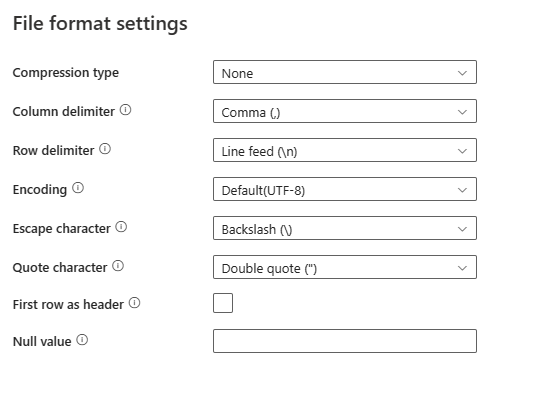Open the Column delimiter Comma dropdown
This screenshot has height=393, width=535.
[x=345, y=111]
